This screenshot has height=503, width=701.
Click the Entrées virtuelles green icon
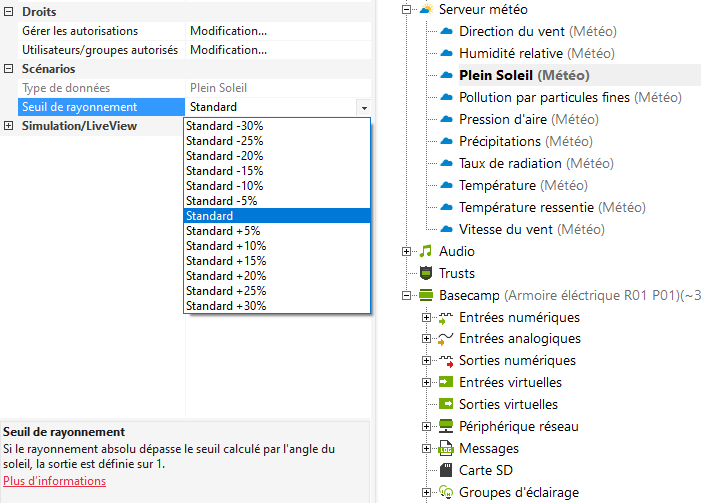click(446, 382)
